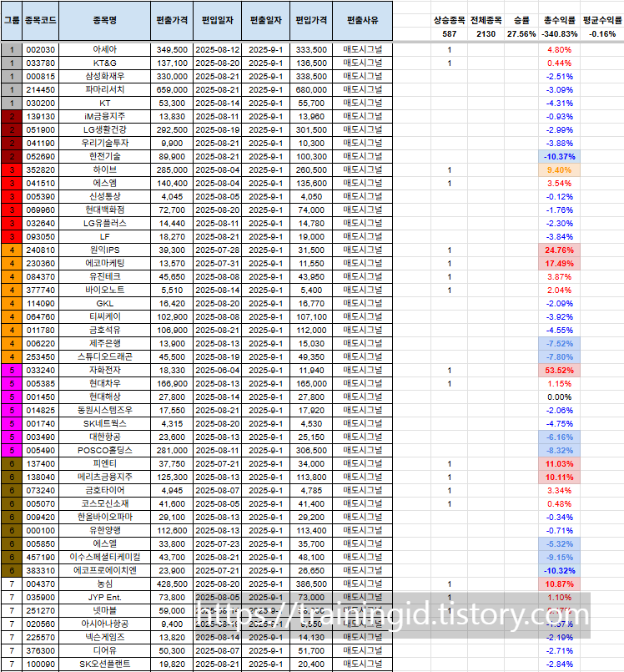Viewport: 624px width, 672px height.
Task: Click the 승률 value 27.56%
Action: coord(521,34)
